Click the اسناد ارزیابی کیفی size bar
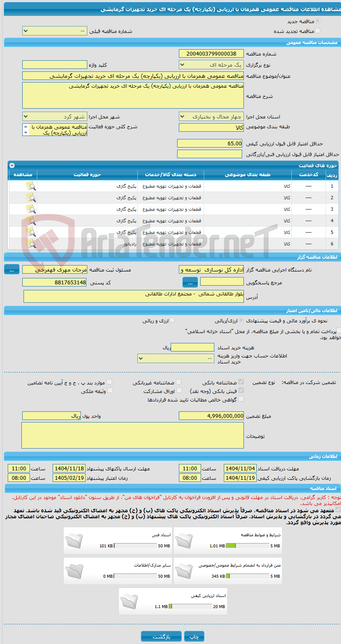 [190, 606]
